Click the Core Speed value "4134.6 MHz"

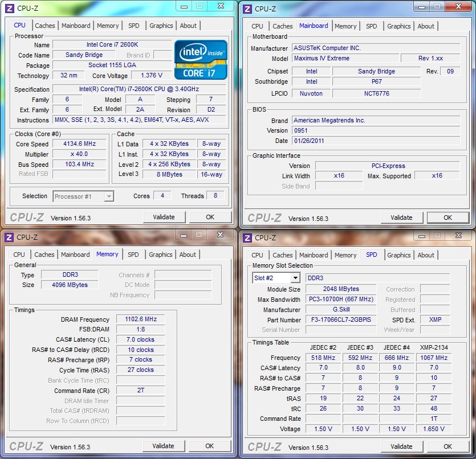pyautogui.click(x=80, y=144)
